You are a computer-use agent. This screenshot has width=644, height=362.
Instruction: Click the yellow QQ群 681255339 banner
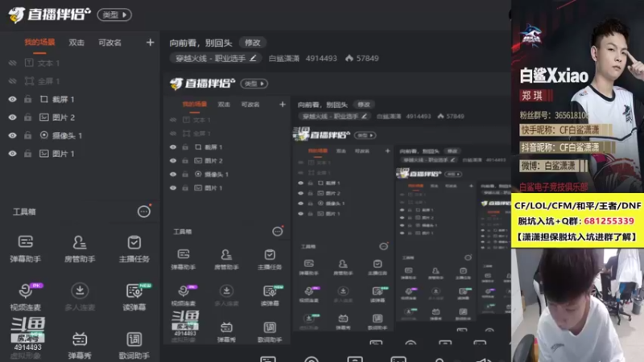tap(577, 220)
